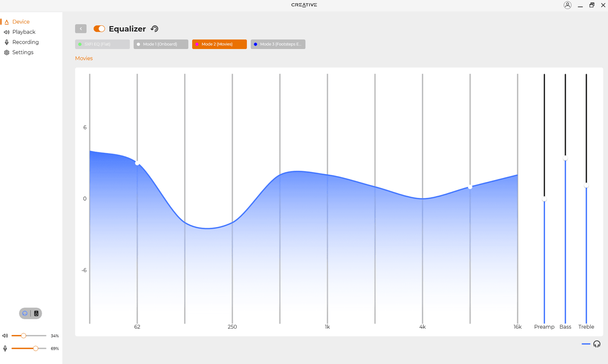608x364 pixels.
Task: Click the Treble slider handle
Action: click(x=586, y=186)
